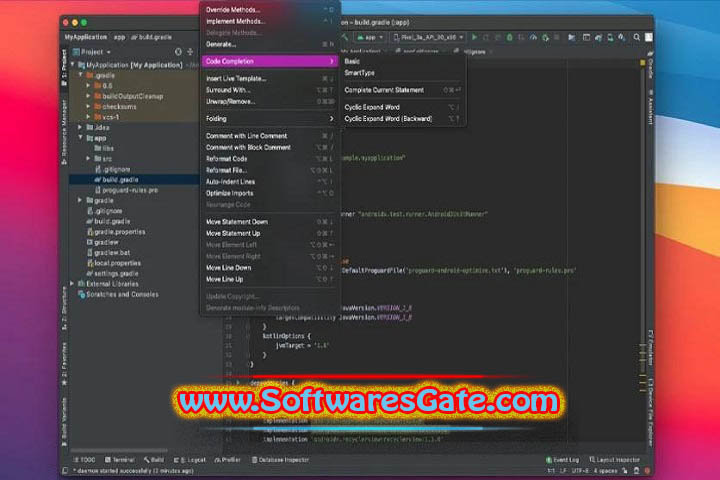Select settings.gradle file

pyautogui.click(x=112, y=274)
